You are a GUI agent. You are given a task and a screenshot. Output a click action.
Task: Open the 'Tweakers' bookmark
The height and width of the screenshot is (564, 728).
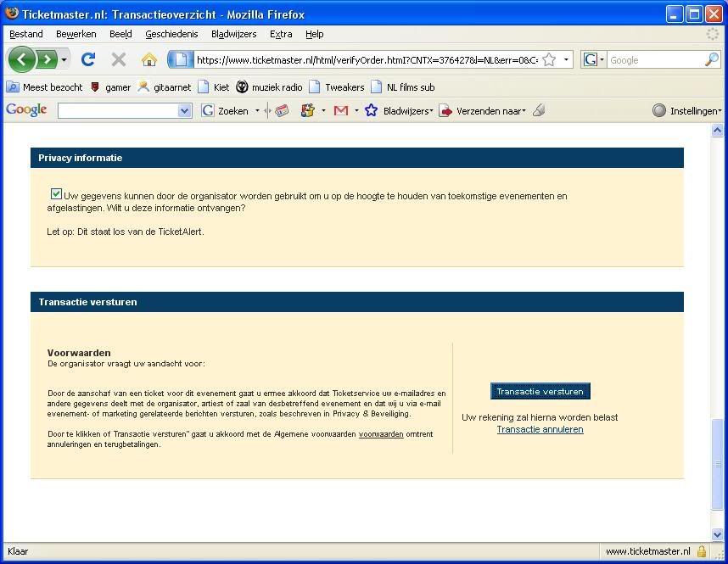coord(337,87)
